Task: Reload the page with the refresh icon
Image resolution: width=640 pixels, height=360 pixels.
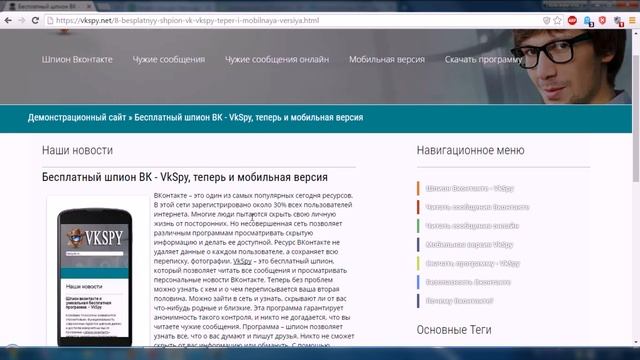Action: click(x=36, y=20)
